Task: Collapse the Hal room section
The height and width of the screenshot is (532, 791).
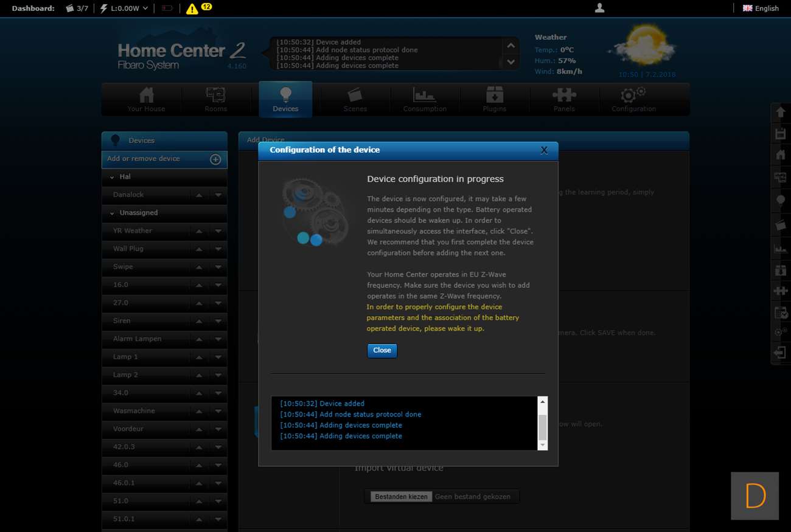Action: tap(112, 177)
